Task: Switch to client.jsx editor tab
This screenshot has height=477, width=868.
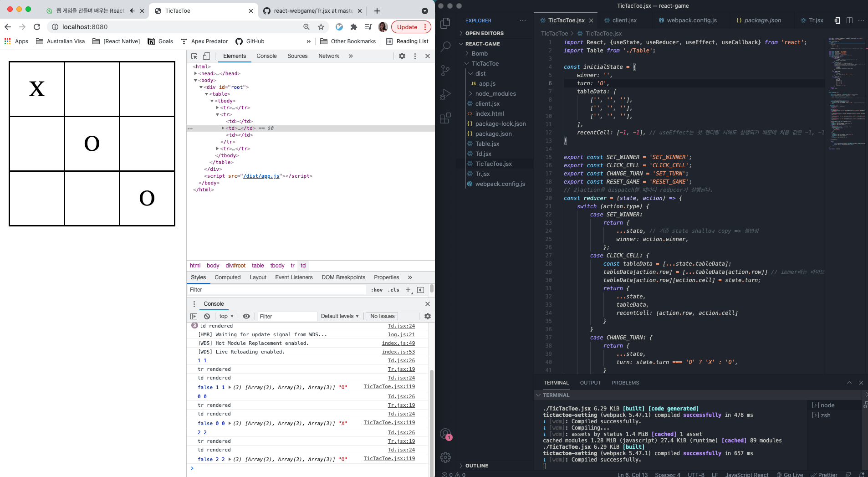Action: point(624,21)
